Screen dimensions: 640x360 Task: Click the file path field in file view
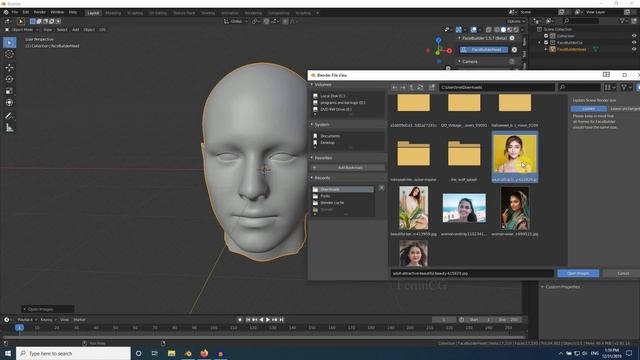click(497, 87)
